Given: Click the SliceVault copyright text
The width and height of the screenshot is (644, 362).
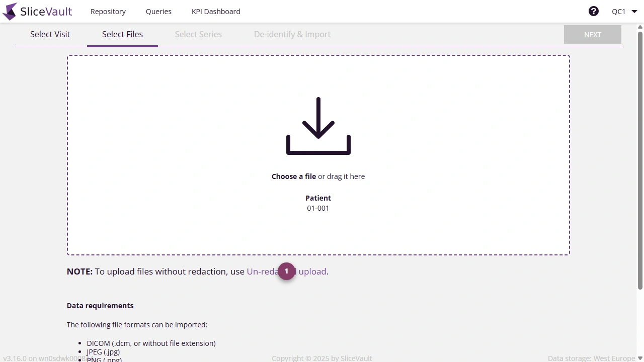Looking at the screenshot, I should click(x=322, y=358).
